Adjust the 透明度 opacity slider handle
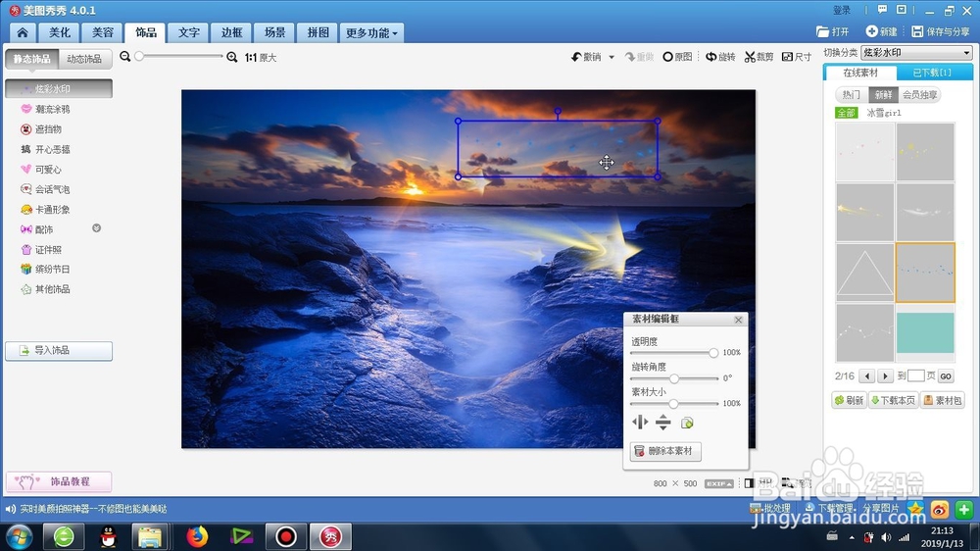Screen dimensions: 980x551 (713, 353)
